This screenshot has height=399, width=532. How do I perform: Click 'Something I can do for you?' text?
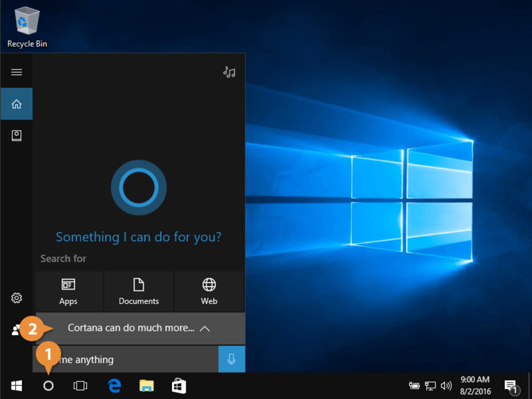click(x=139, y=237)
